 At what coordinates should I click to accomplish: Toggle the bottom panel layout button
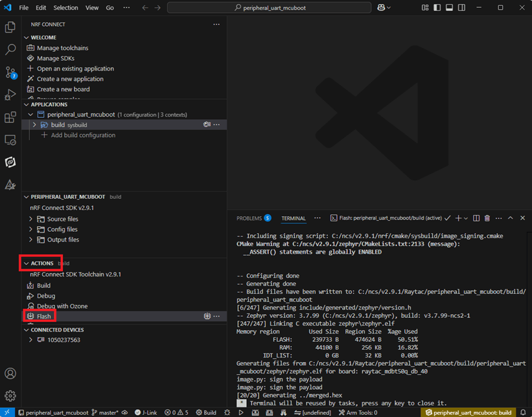[x=448, y=8]
